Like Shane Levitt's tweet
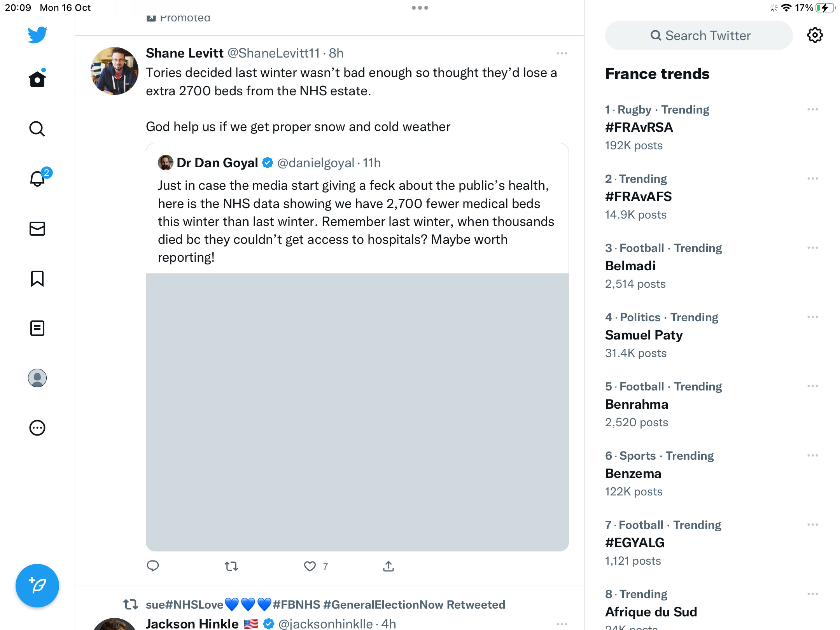 310,566
